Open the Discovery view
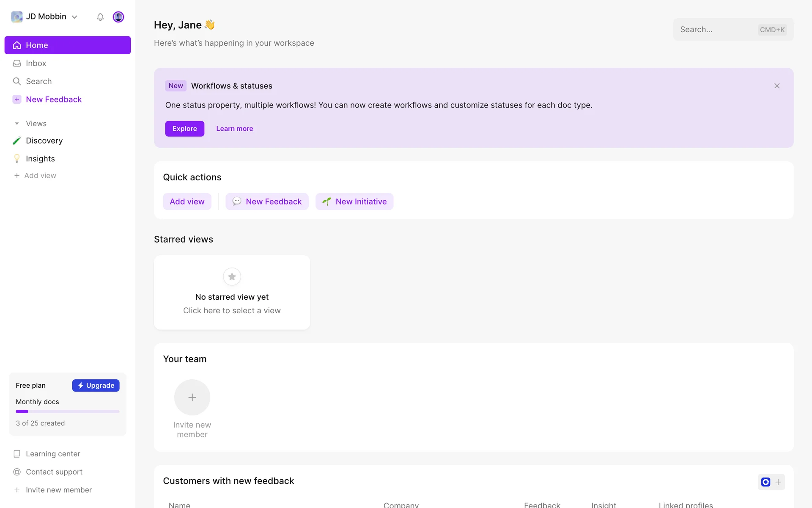812x508 pixels. [x=44, y=141]
